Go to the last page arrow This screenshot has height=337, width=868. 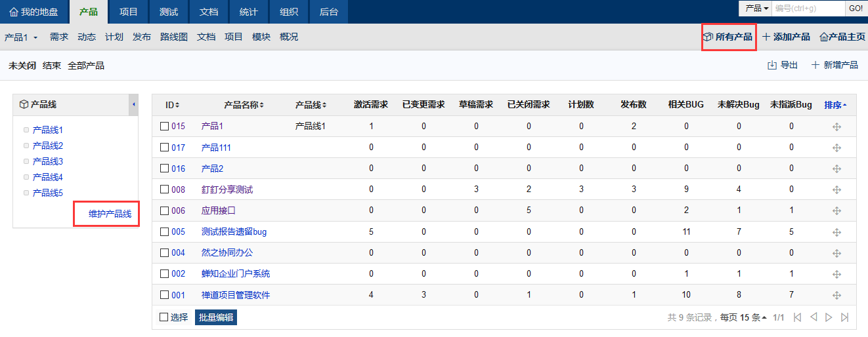(x=844, y=317)
